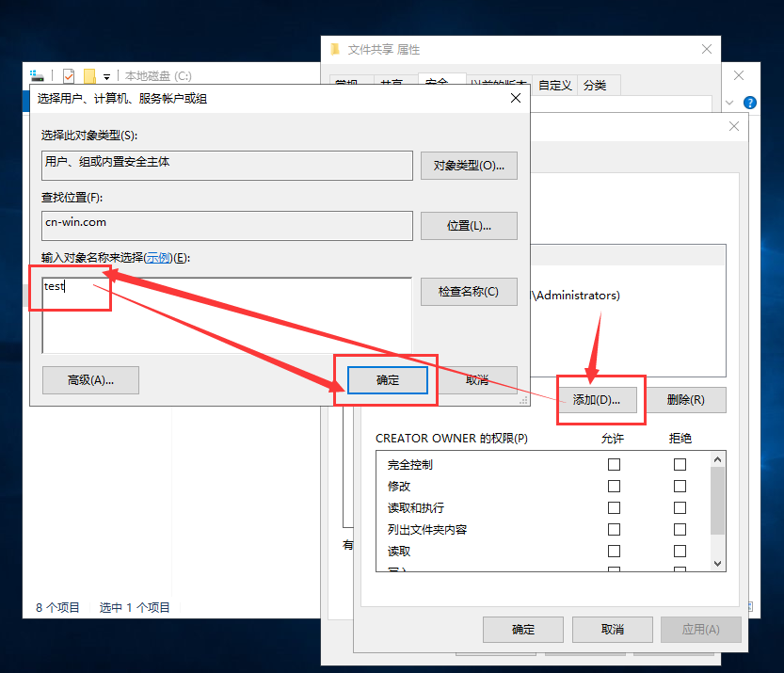The height and width of the screenshot is (673, 784).
Task: Expand the Explorer ribbon with the chevron
Action: point(729,103)
